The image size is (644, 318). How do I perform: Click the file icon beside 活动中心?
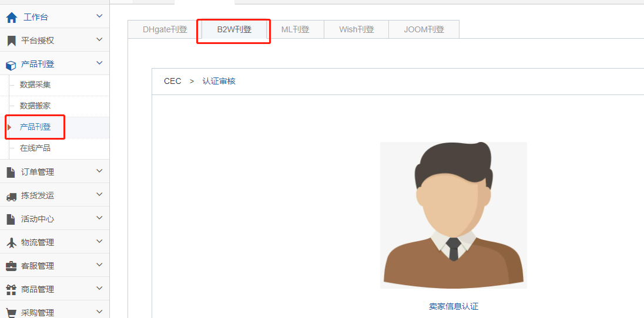11,219
